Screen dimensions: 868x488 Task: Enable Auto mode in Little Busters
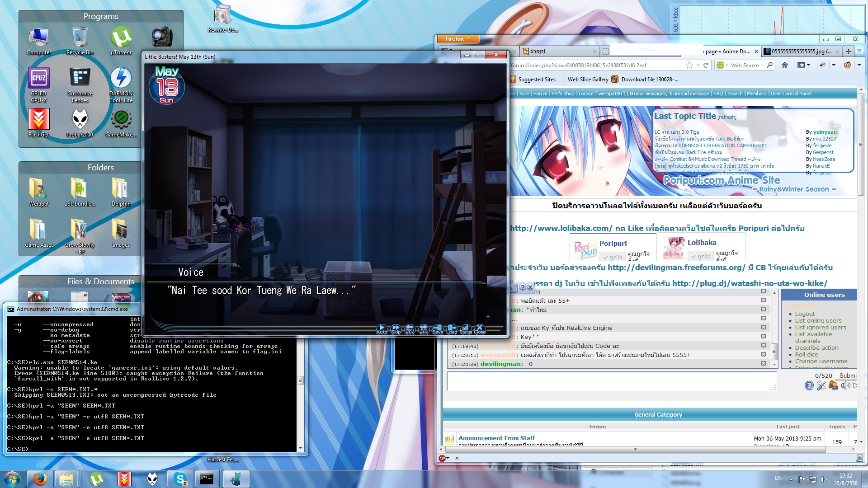382,329
